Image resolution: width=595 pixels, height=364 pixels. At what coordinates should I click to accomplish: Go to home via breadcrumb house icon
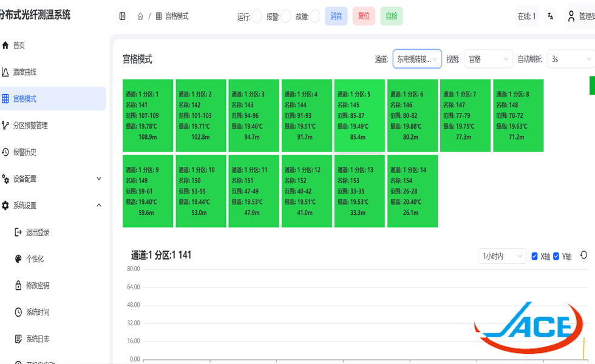(x=140, y=16)
